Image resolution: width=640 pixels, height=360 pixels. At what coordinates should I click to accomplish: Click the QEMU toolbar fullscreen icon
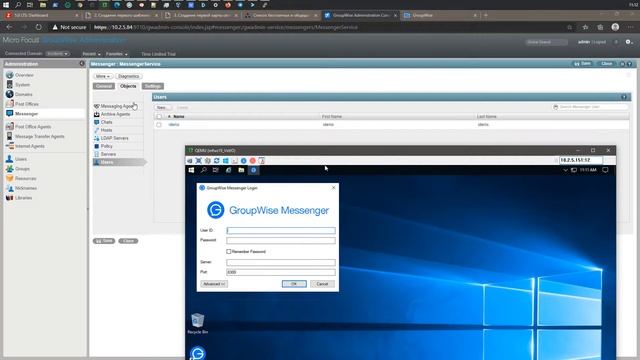coord(198,161)
